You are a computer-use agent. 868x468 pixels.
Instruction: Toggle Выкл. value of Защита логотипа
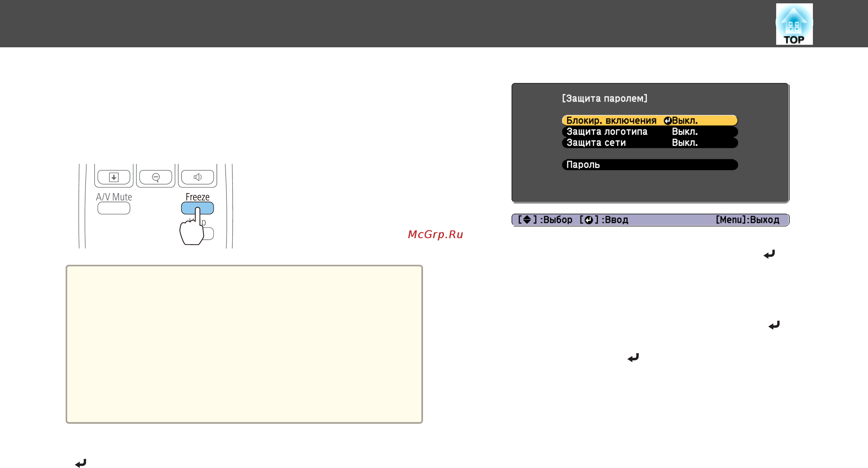pos(685,131)
